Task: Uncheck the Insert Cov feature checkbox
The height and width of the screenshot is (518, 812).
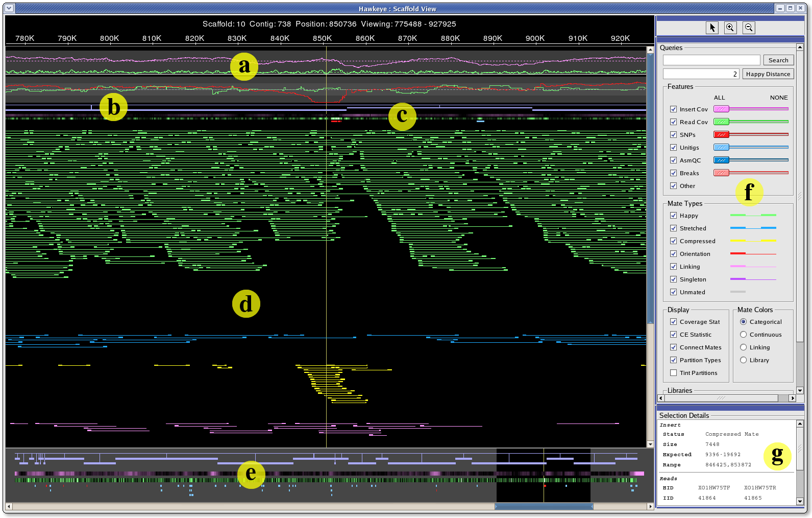Action: (673, 109)
